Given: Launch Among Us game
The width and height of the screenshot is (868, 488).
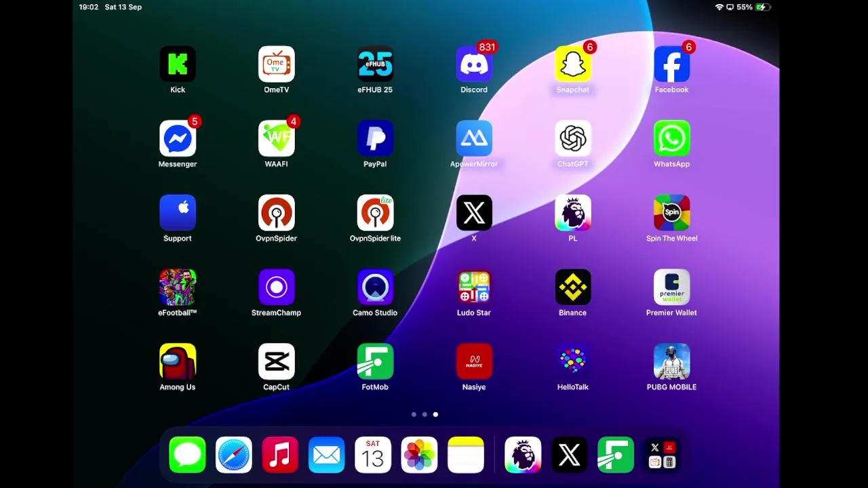Looking at the screenshot, I should pyautogui.click(x=178, y=362).
